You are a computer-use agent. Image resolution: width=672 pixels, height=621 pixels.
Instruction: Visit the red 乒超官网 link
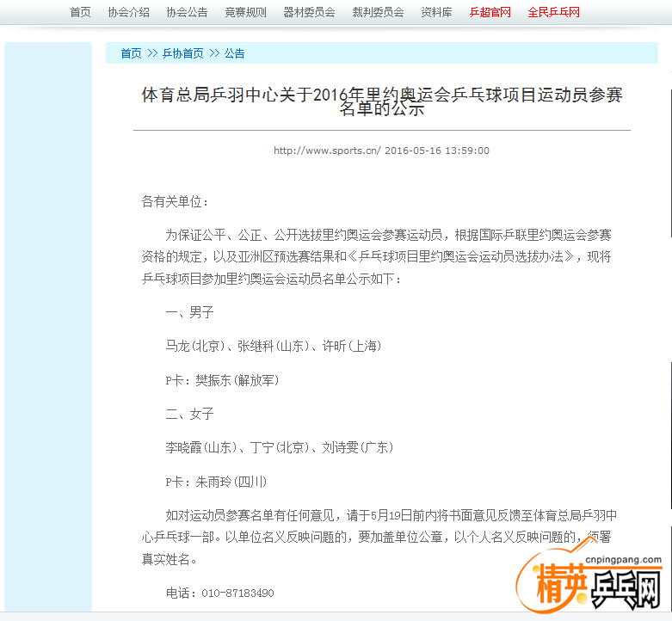click(x=490, y=12)
